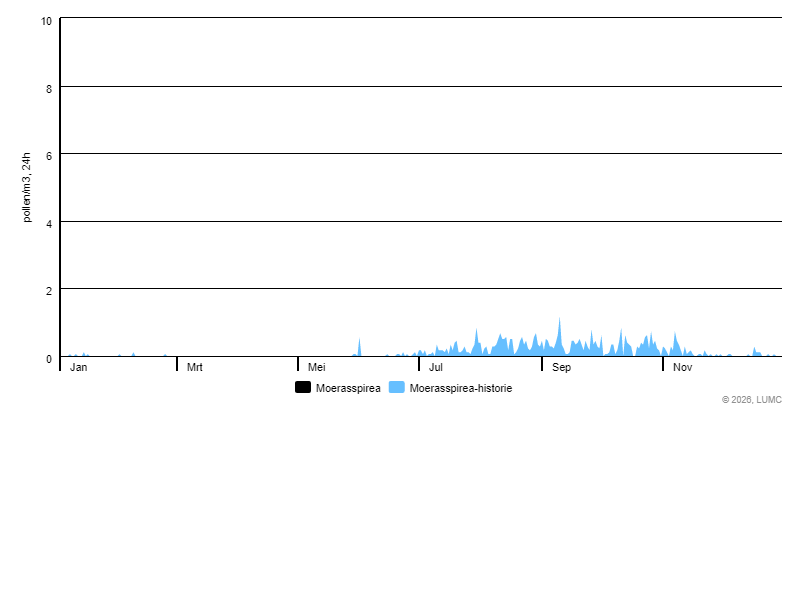Screen dimensions: 800x600
Task: Toggle the Moerasspirea series legend label
Action: [347, 388]
